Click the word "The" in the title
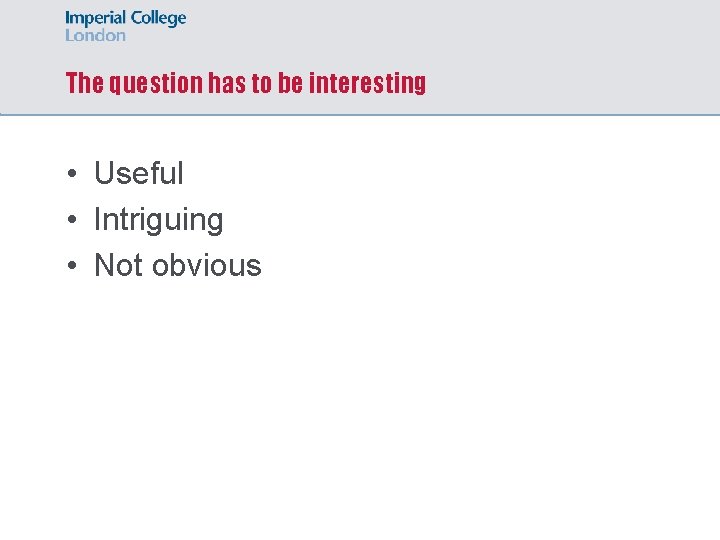 point(84,83)
